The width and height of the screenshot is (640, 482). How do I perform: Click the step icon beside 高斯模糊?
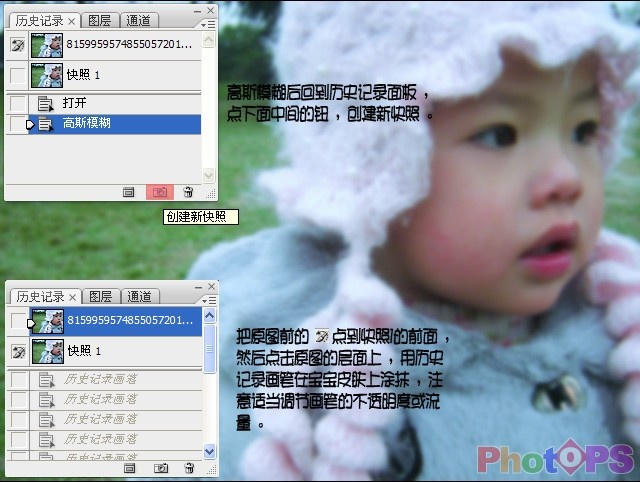pyautogui.click(x=45, y=124)
